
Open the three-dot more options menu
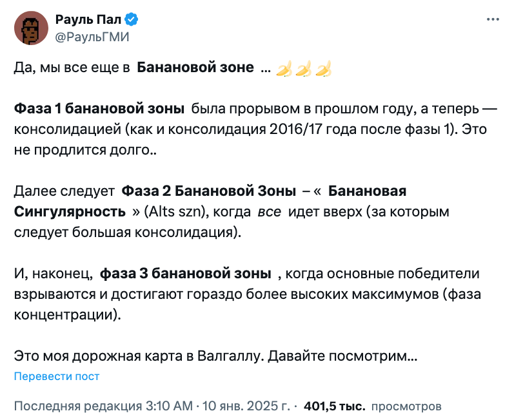(493, 19)
